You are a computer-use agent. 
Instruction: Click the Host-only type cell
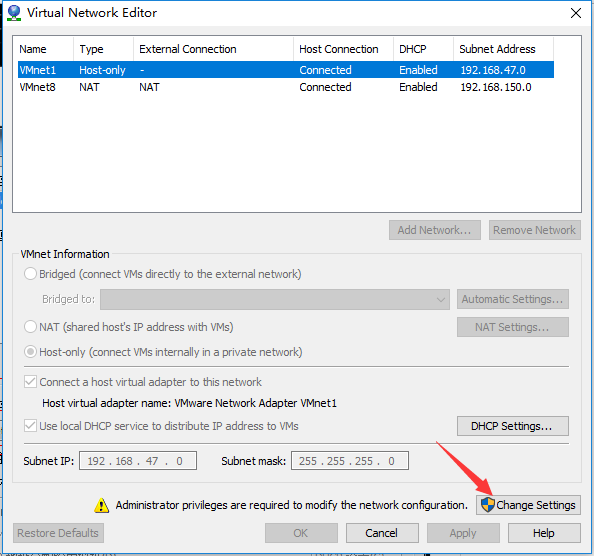click(102, 70)
